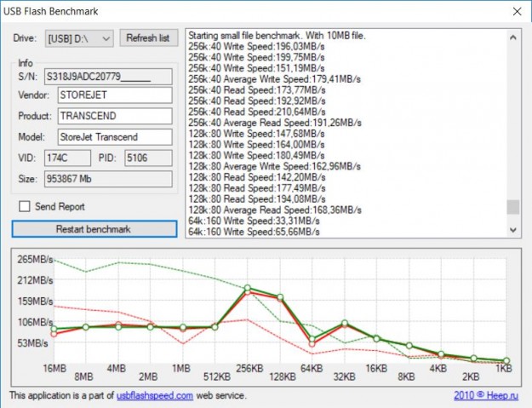Enable the Send Report checkbox
532x408 pixels.
pyautogui.click(x=24, y=206)
